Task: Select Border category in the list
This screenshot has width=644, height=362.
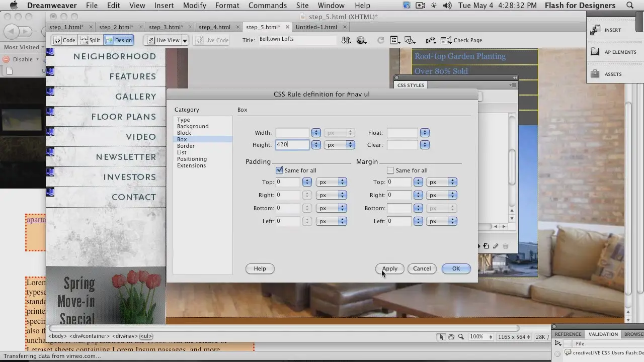Action: pos(186,146)
